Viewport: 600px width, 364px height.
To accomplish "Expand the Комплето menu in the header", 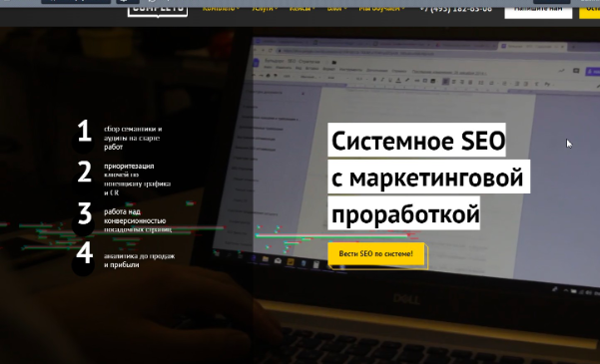I will coord(222,9).
